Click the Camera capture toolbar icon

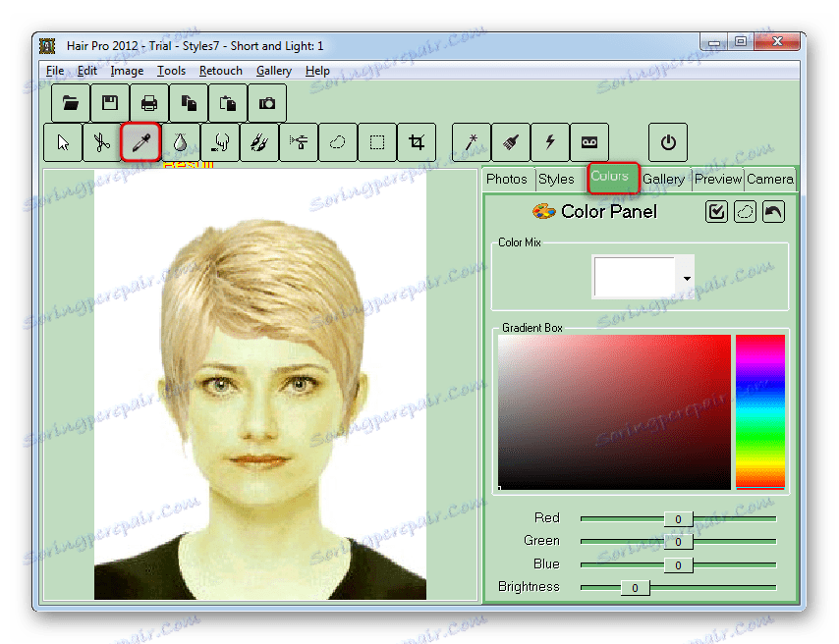(x=267, y=103)
